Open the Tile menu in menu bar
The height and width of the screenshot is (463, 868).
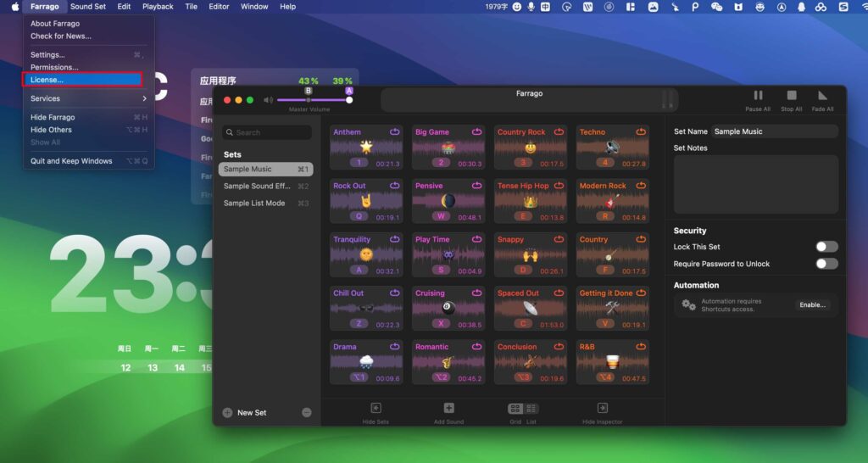[191, 7]
